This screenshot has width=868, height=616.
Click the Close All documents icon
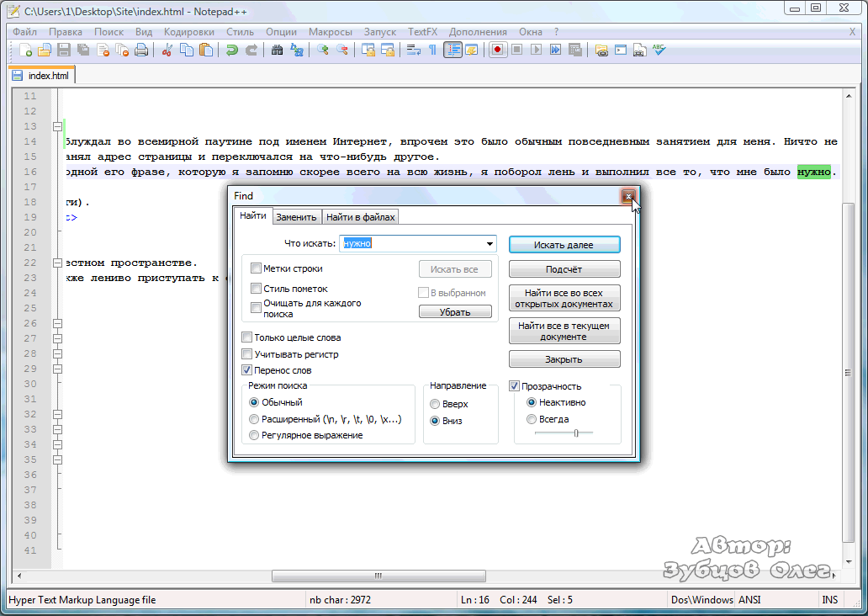point(122,50)
